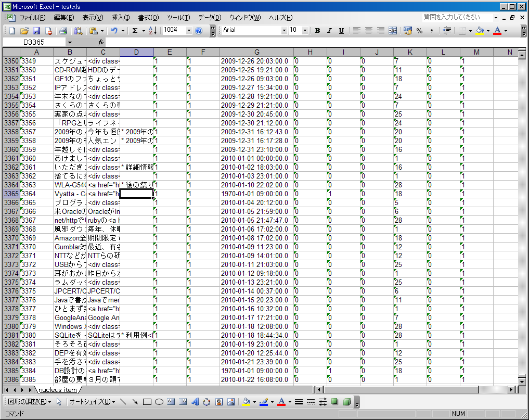Viewport: 529px width, 420px height.
Task: Click the Save icon in the toolbar
Action: (36, 31)
